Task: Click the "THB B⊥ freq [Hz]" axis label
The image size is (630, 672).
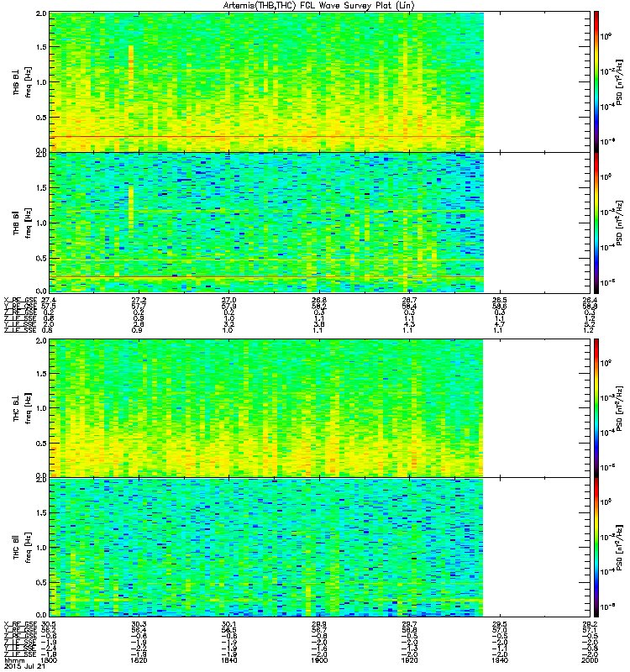Action: pyautogui.click(x=22, y=82)
